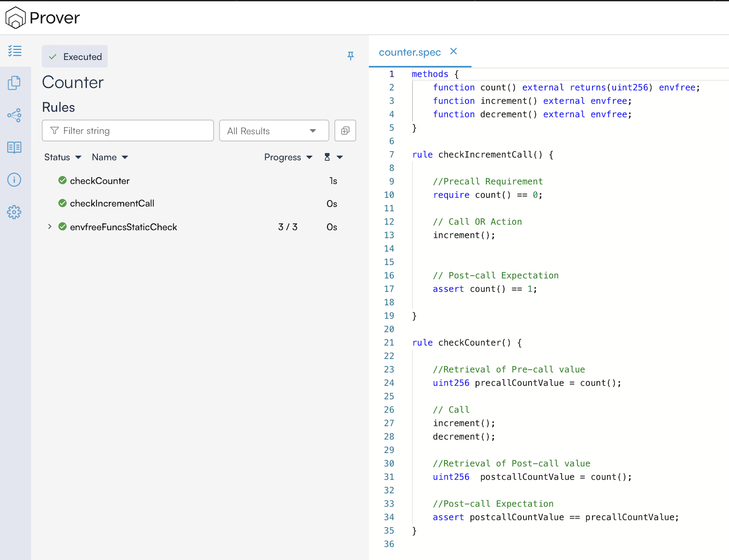The width and height of the screenshot is (729, 560).
Task: Open the rules list sidebar icon
Action: (15, 51)
